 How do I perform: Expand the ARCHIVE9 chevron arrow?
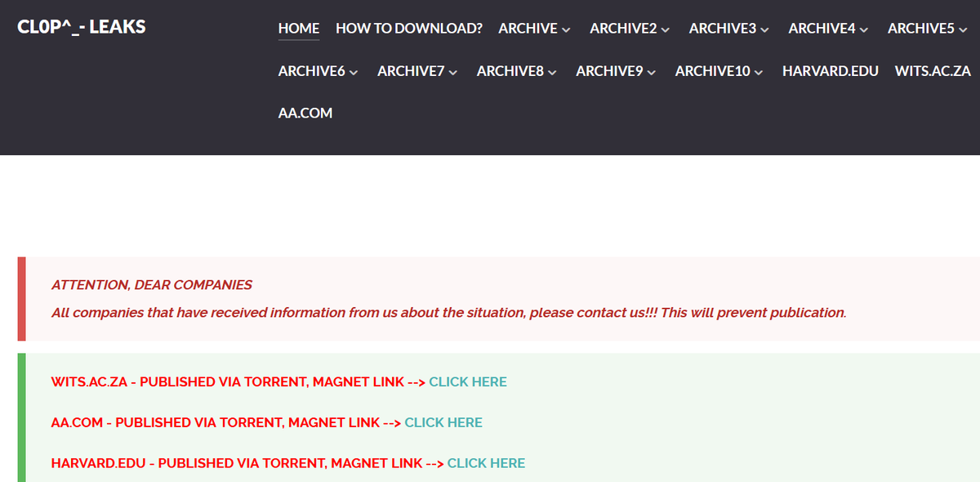[652, 73]
